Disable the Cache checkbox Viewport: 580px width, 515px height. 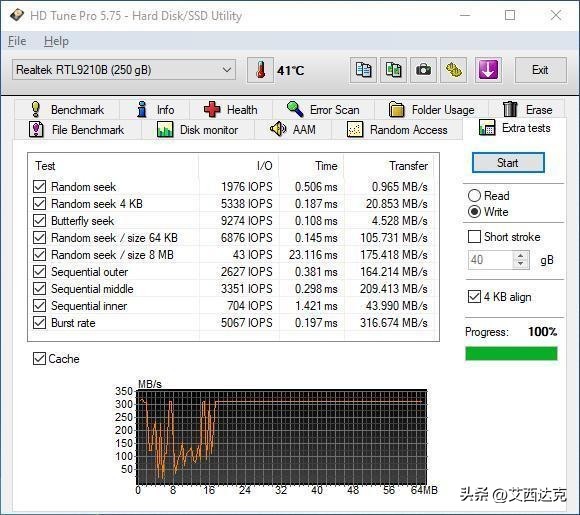pyautogui.click(x=39, y=359)
